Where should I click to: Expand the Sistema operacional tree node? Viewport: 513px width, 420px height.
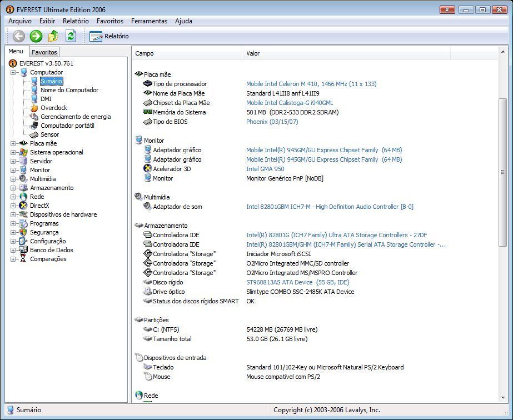click(13, 152)
